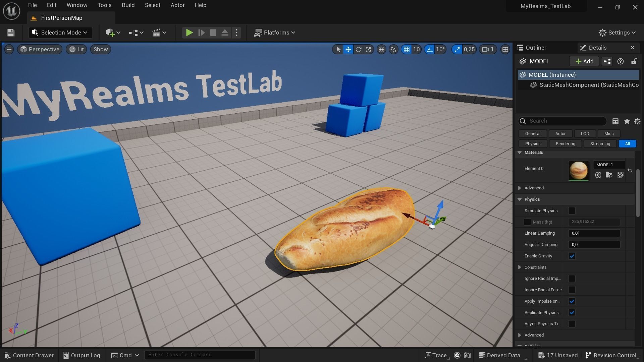
Task: Toggle rotation angle snapping icon
Action: 430,49
